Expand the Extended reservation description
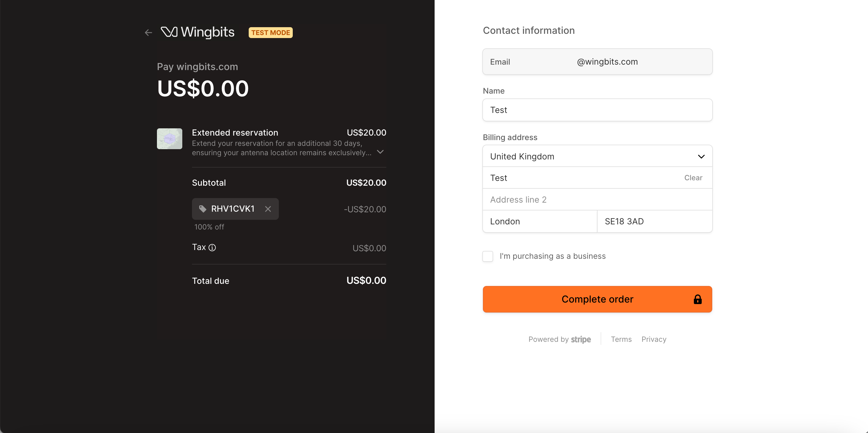This screenshot has width=868, height=433. click(380, 152)
